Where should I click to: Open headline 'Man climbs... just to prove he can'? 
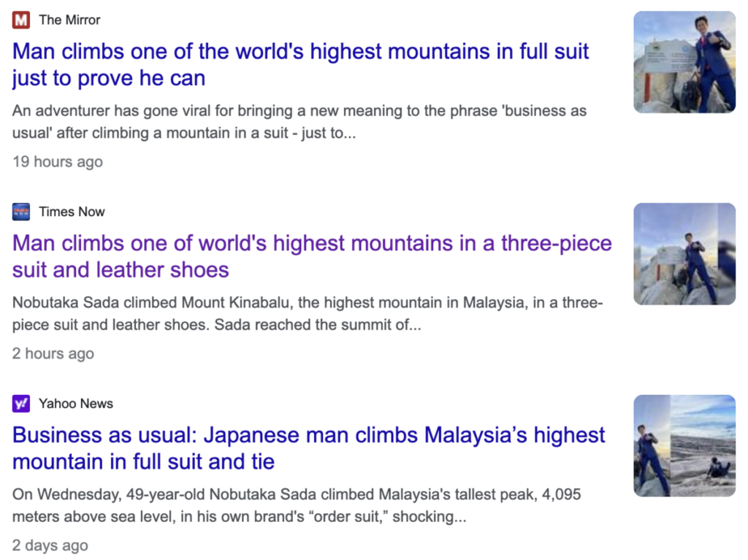point(300,64)
